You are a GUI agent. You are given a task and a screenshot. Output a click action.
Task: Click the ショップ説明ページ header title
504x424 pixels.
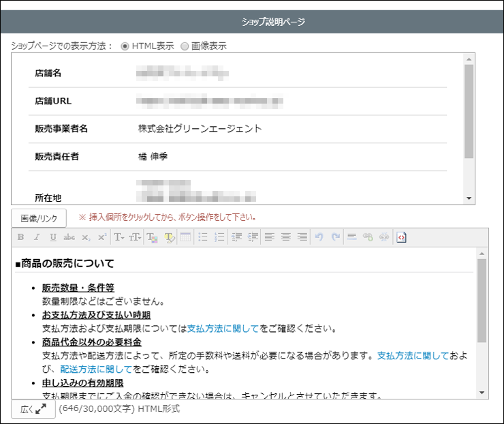coord(273,22)
